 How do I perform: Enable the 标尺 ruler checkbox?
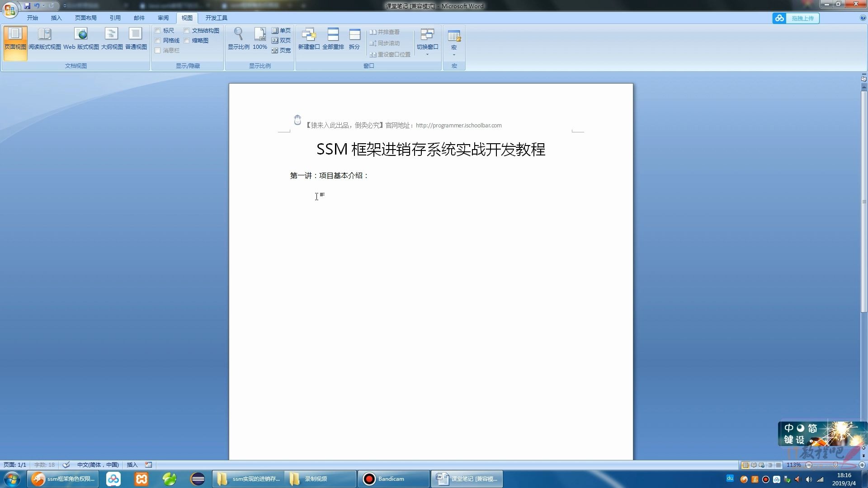click(x=157, y=30)
